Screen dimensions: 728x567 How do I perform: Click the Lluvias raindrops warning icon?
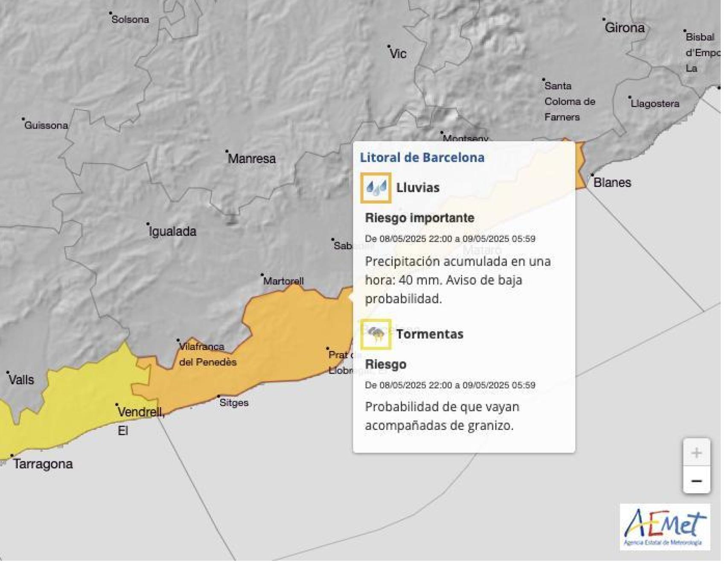coord(376,187)
